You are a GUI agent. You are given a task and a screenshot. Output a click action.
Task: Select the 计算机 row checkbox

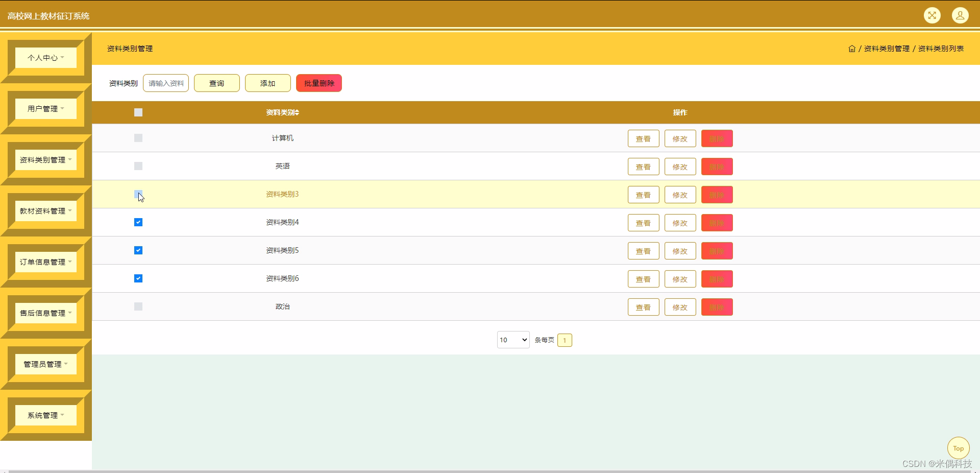tap(138, 138)
